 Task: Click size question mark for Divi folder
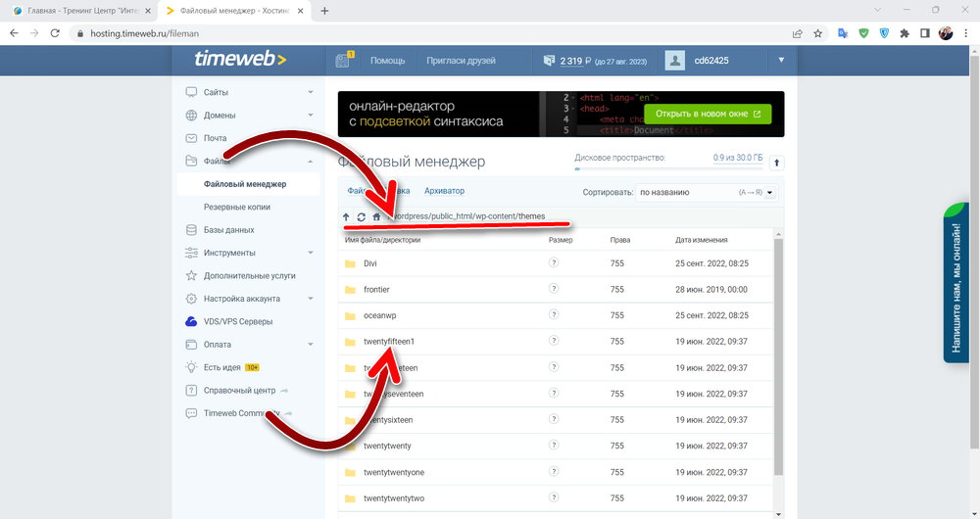(x=553, y=263)
